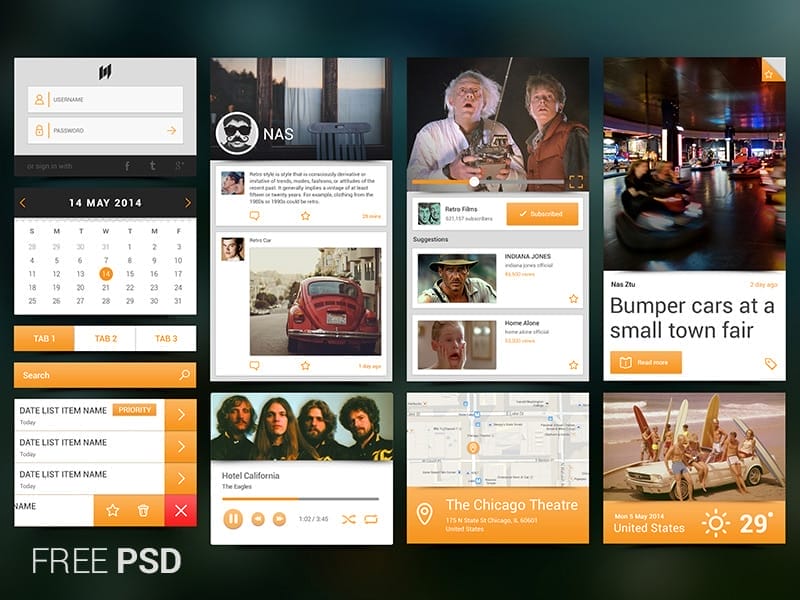The image size is (800, 600).
Task: Select the shuffle icon in the music player
Action: tap(349, 519)
